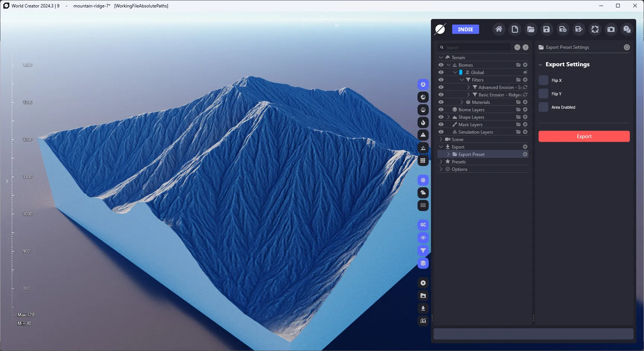Click the Home icon in the top toolbar
Screen dimensions: 644x351
(x=499, y=29)
